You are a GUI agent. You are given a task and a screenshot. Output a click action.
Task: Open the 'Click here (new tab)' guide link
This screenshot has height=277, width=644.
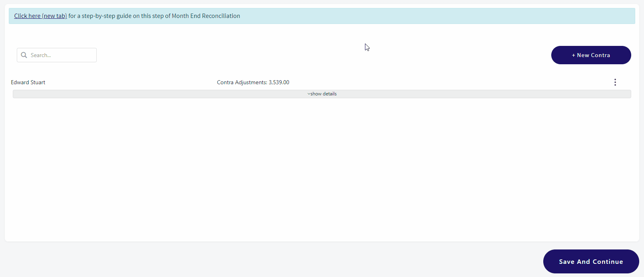click(x=40, y=16)
